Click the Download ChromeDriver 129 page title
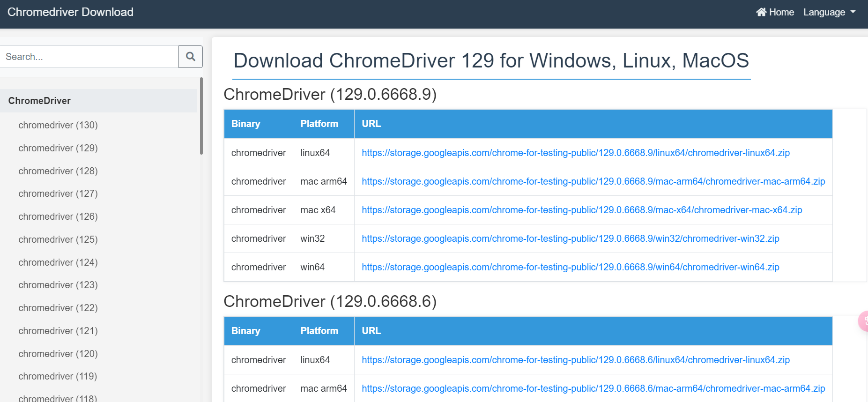The height and width of the screenshot is (402, 868). [x=491, y=60]
